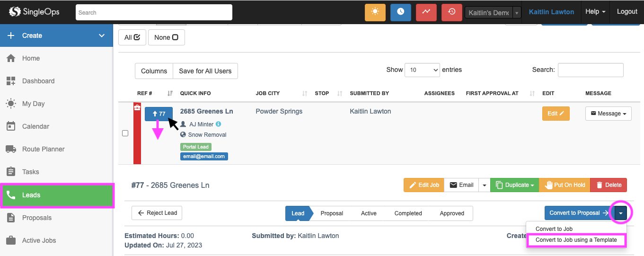Screen dimensions: 644x256
Task: Go to Route Planner in sidebar
Action: [43, 149]
